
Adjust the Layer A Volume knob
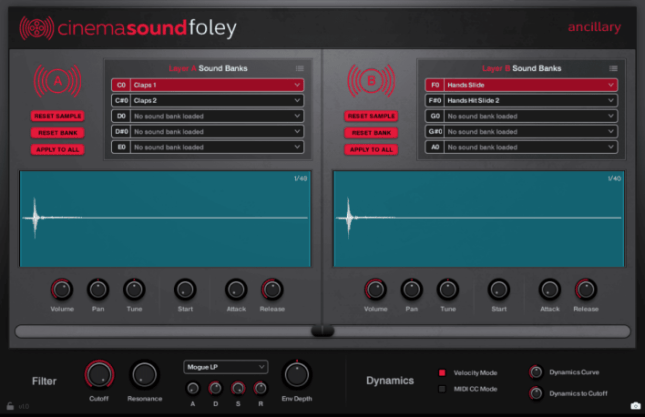tap(62, 290)
